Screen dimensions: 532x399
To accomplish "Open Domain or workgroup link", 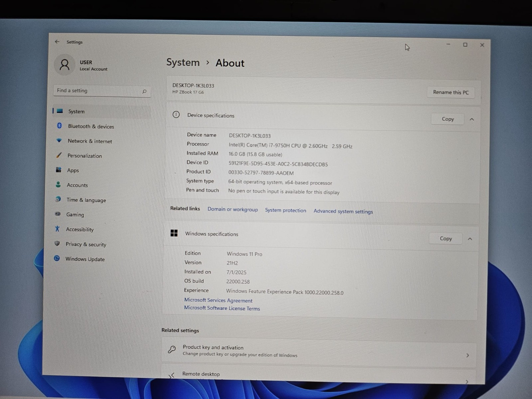I will pos(233,209).
